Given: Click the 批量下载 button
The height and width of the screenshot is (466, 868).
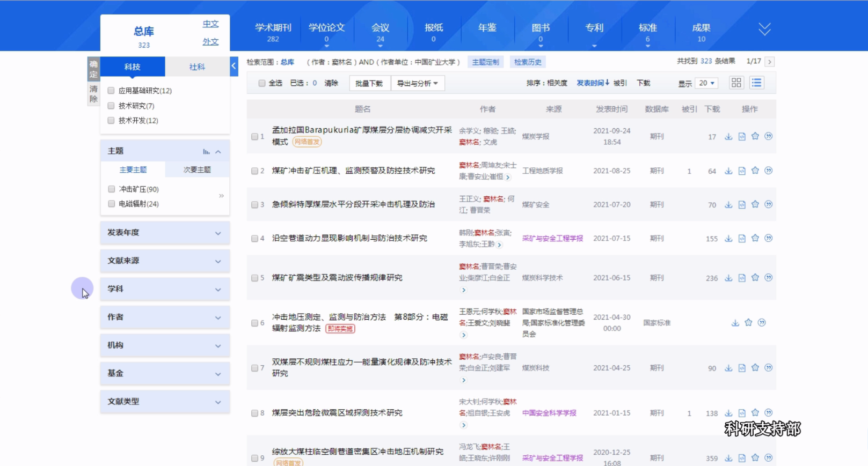Looking at the screenshot, I should [369, 83].
